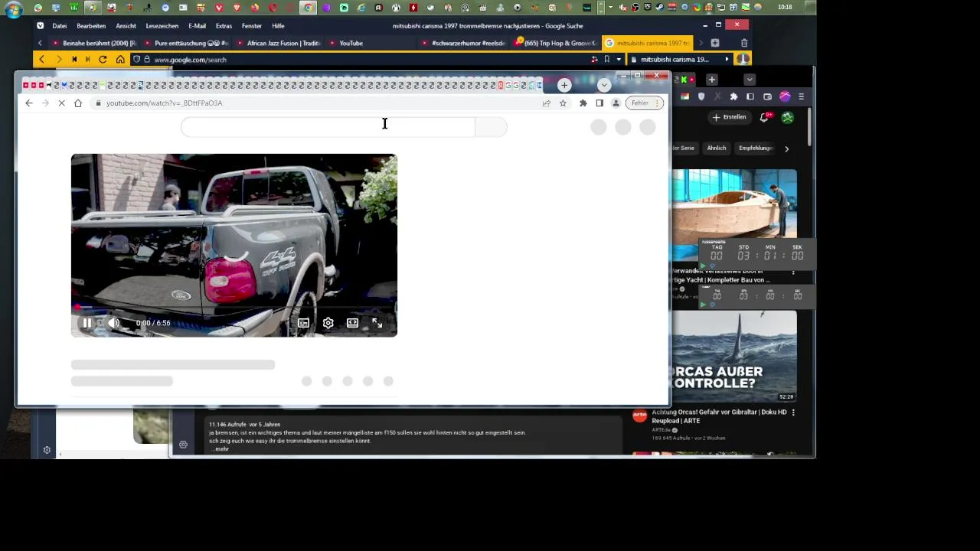Open the extensions puzzle icon in front window
This screenshot has height=551, width=980.
point(583,103)
